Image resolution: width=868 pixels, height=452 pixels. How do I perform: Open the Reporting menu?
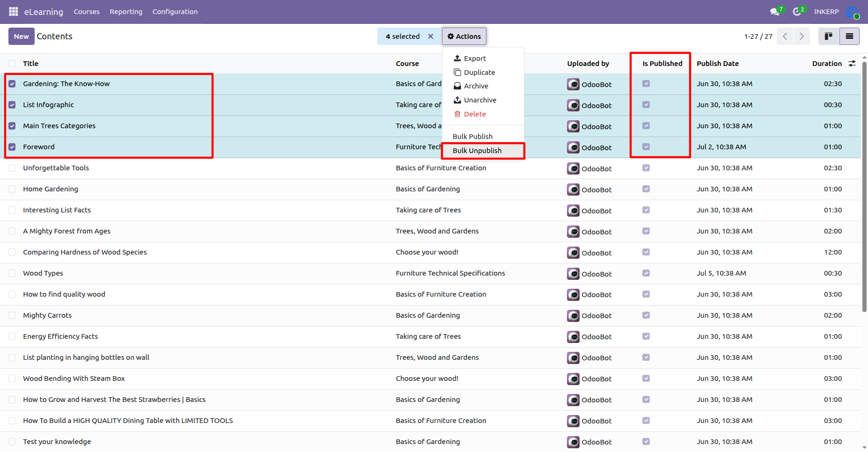126,12
